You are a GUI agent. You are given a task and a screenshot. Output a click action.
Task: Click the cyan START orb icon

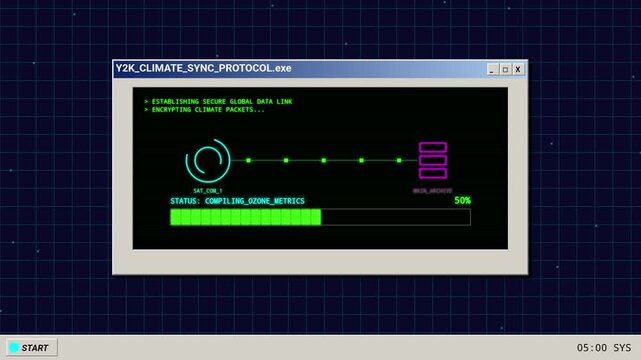[x=14, y=347]
